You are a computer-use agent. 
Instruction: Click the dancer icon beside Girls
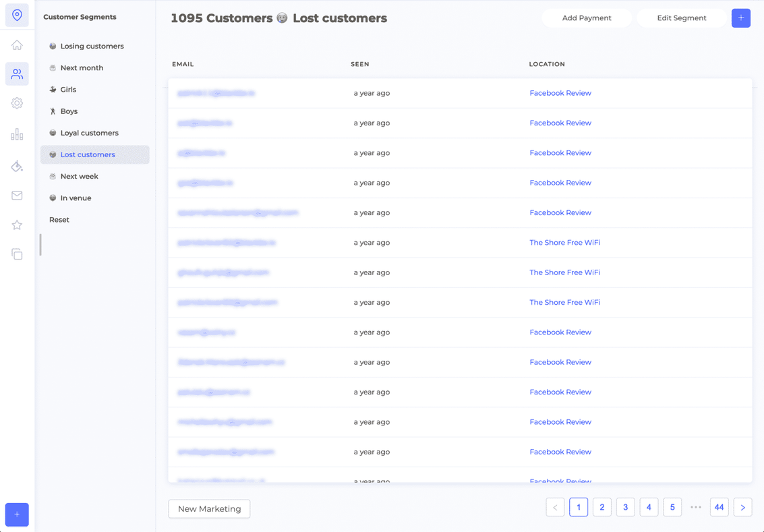tap(53, 90)
